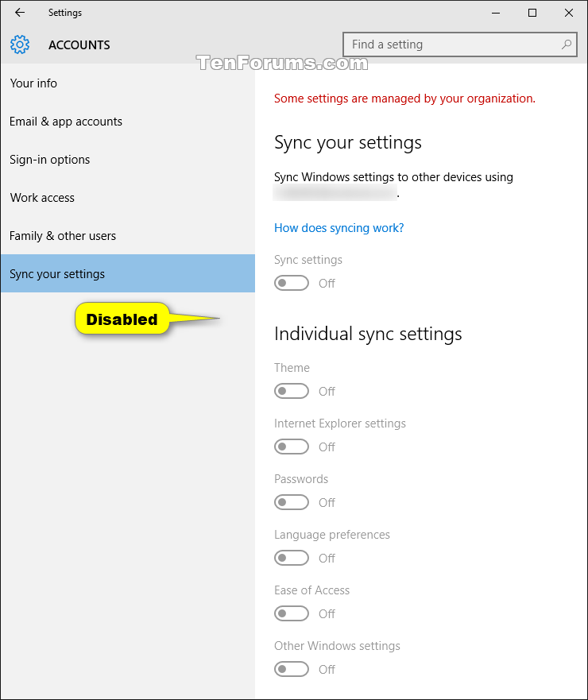The image size is (588, 700).
Task: Click the Accounts gear icon
Action: pyautogui.click(x=20, y=44)
